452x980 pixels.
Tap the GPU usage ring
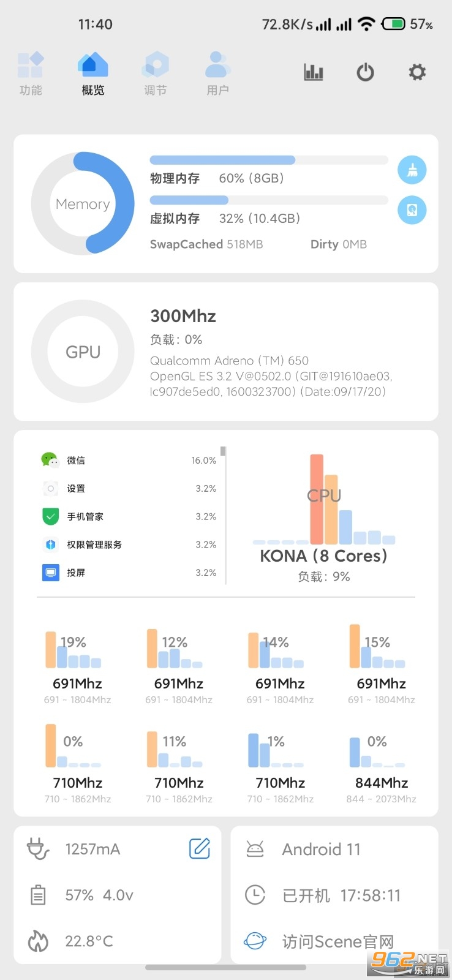pos(83,352)
